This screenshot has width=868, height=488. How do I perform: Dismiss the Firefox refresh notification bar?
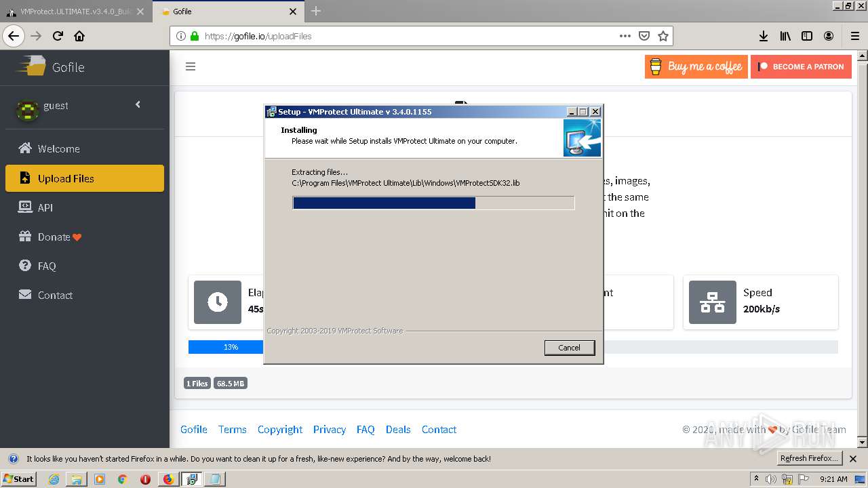pyautogui.click(x=853, y=459)
